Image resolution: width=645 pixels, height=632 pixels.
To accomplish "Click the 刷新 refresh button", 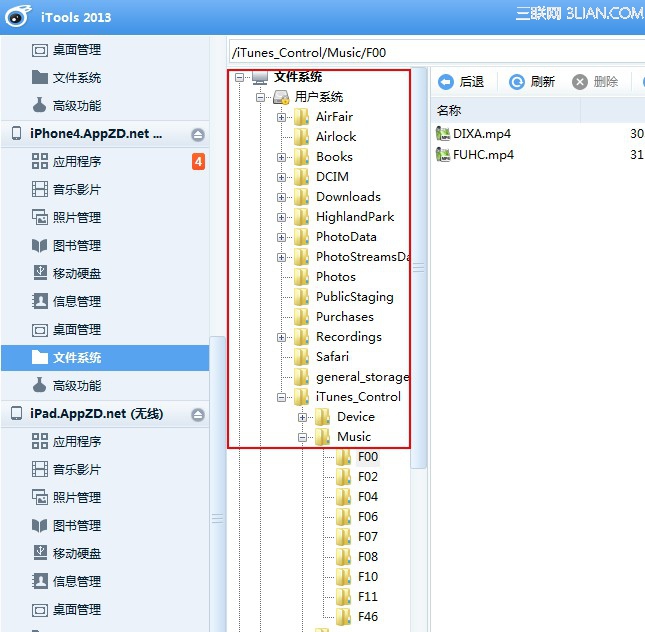I will 532,82.
